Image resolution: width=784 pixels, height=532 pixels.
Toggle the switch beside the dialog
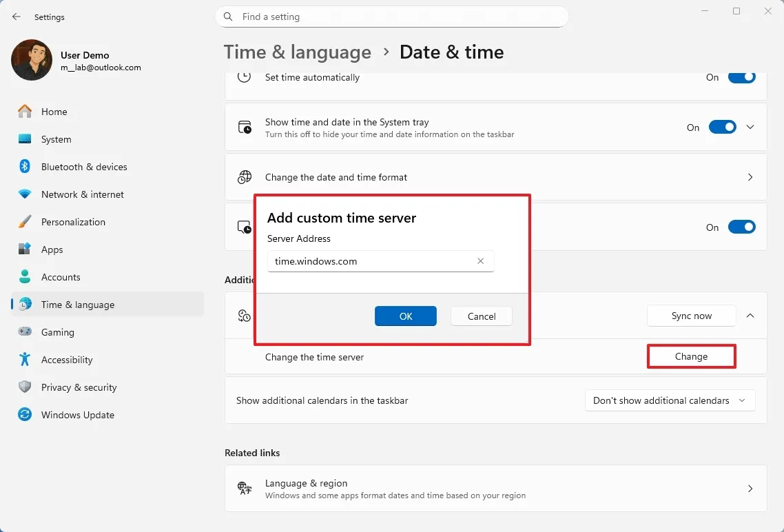click(x=741, y=227)
